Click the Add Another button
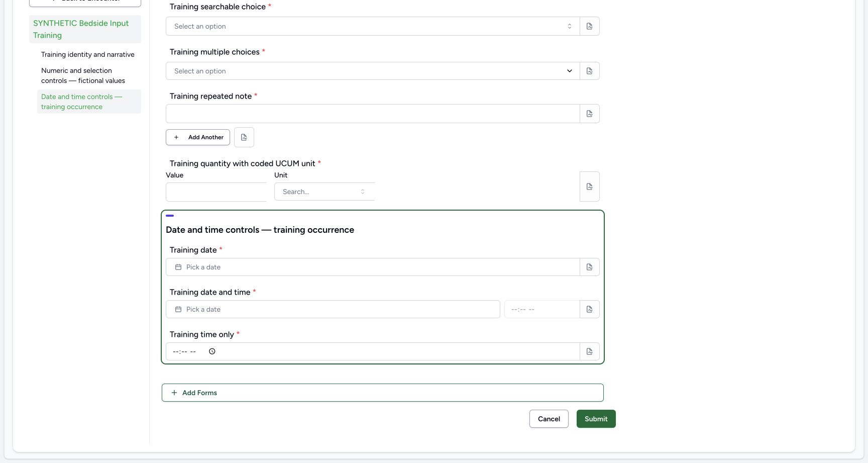The height and width of the screenshot is (463, 868). point(198,137)
